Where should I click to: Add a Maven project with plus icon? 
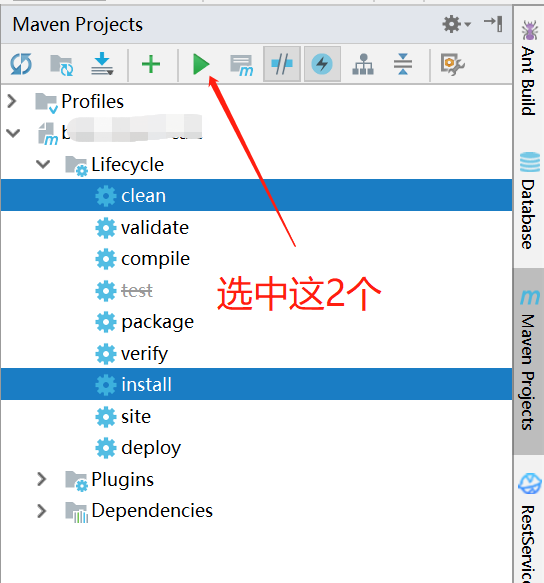coord(151,64)
